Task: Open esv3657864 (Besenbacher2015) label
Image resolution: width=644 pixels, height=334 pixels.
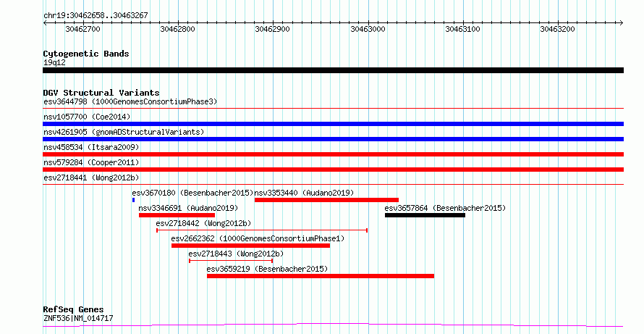Action: [445, 208]
